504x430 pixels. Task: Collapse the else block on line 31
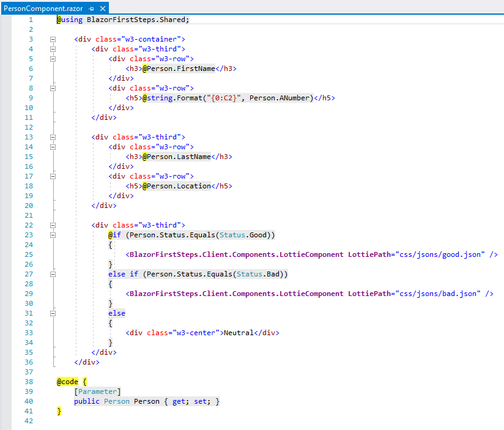tap(53, 313)
